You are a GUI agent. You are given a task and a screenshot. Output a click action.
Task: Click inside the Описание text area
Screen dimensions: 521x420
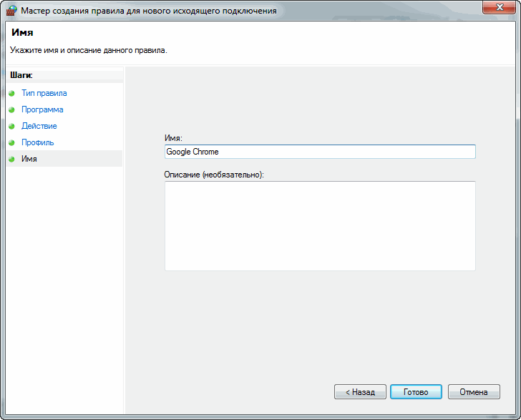(320, 226)
